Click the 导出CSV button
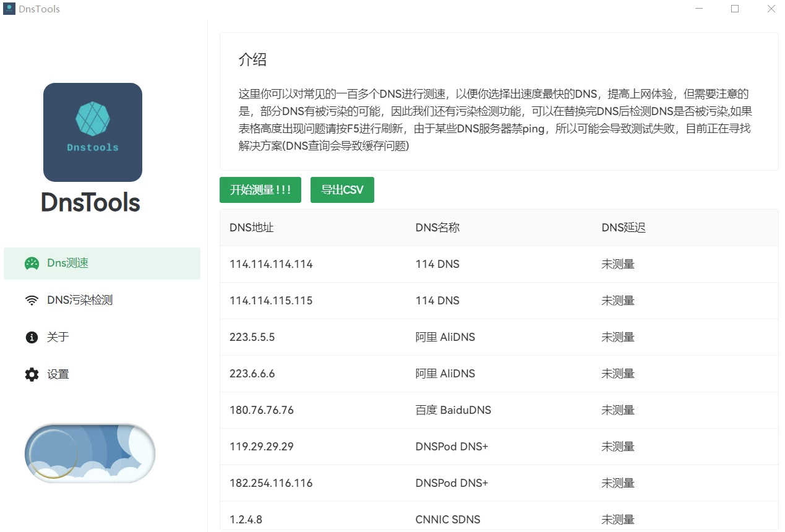The image size is (785, 532). [342, 190]
